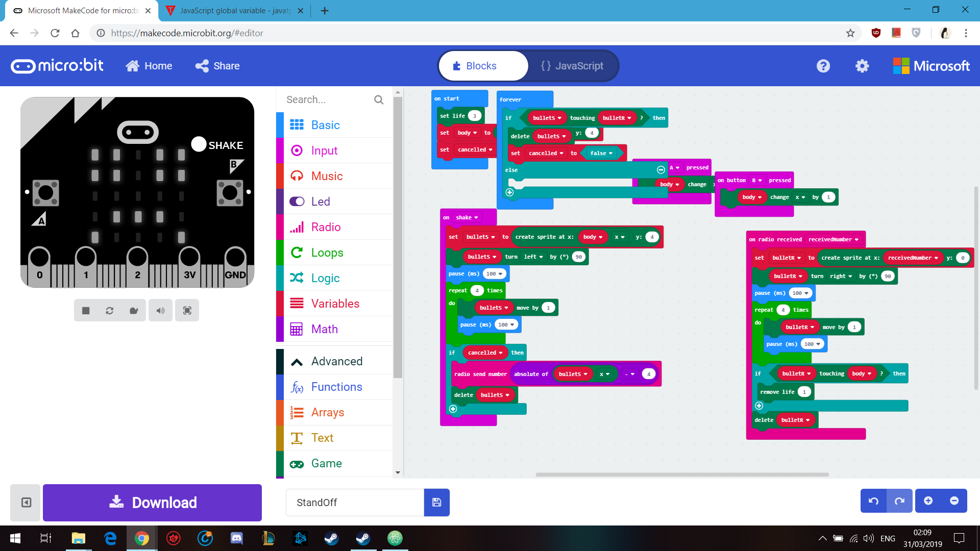
Task: Restart the simulator
Action: [x=110, y=311]
